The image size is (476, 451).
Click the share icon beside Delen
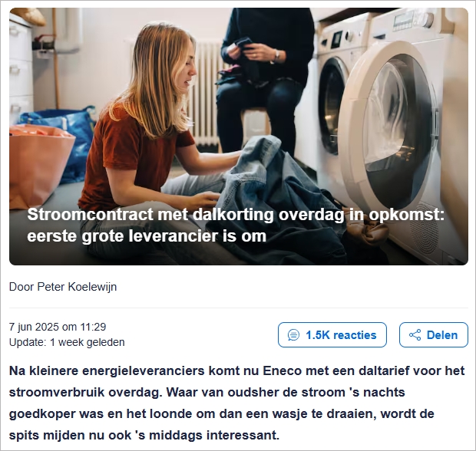pos(415,335)
